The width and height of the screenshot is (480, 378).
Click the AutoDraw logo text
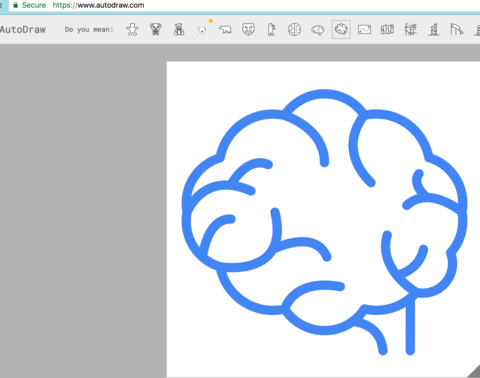click(23, 30)
